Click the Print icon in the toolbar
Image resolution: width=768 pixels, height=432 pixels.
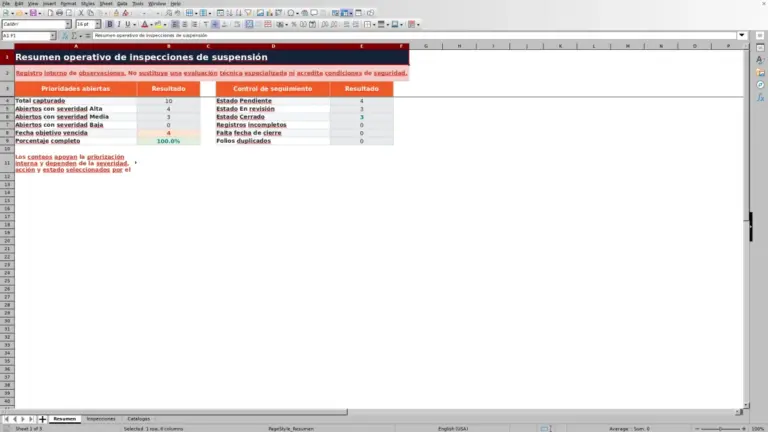coord(59,13)
